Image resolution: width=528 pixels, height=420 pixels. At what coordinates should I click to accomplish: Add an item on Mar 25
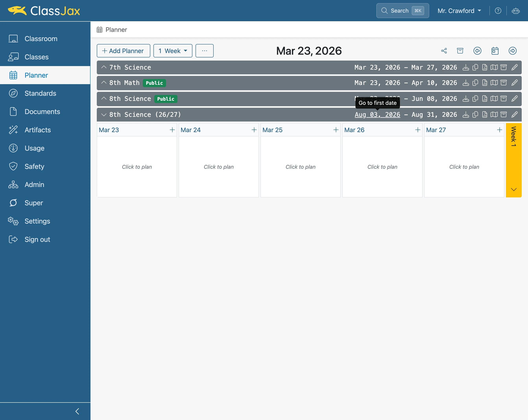[336, 130]
